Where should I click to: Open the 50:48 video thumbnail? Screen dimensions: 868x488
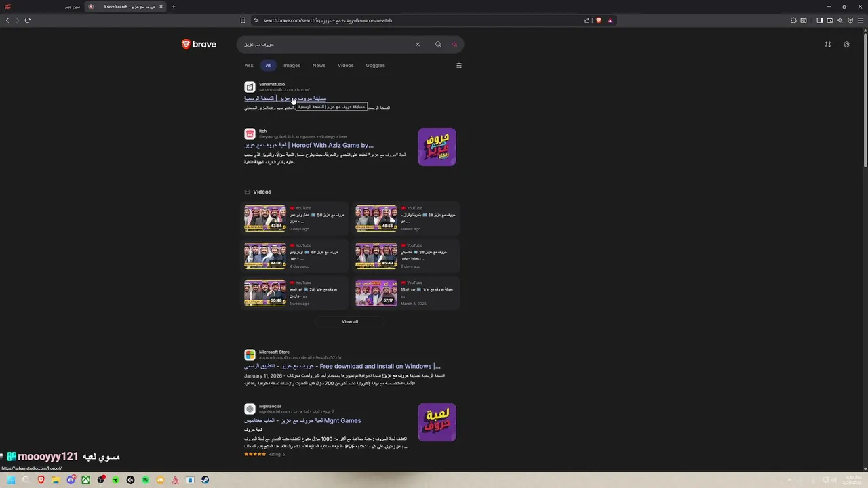click(265, 293)
